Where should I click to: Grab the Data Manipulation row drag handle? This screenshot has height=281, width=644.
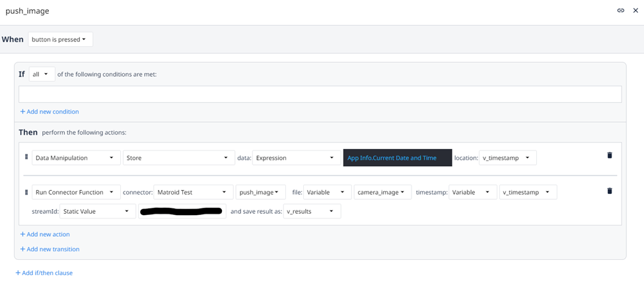coord(26,157)
